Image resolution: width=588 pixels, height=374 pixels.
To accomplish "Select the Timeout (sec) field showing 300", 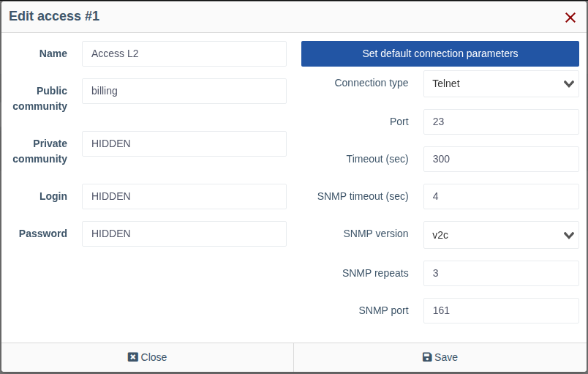I will tap(501, 159).
